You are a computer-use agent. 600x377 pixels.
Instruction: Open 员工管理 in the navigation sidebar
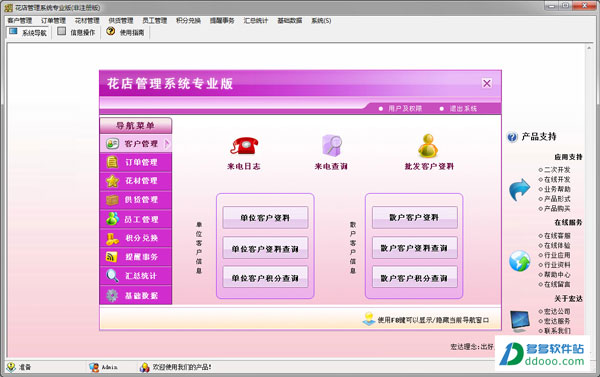click(136, 219)
